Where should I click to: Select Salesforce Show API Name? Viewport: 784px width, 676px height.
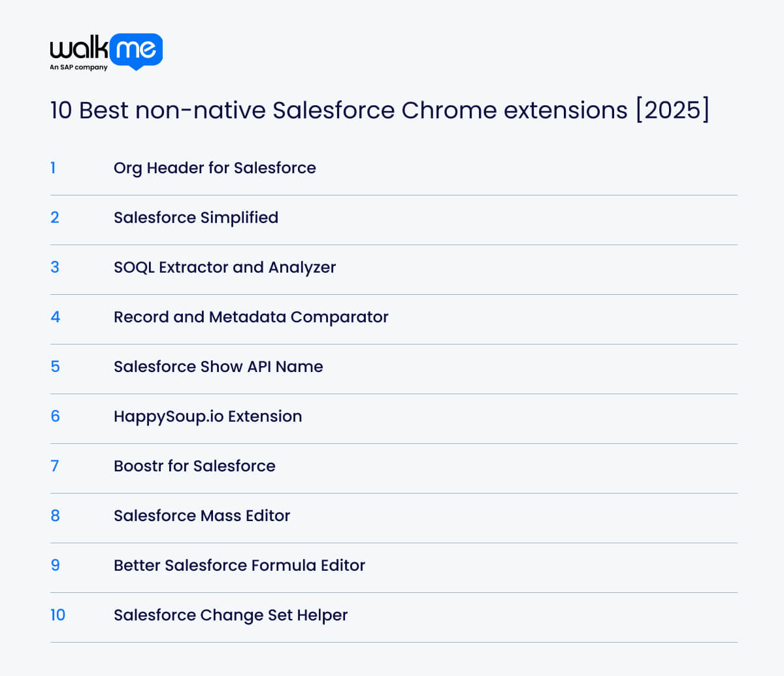218,367
